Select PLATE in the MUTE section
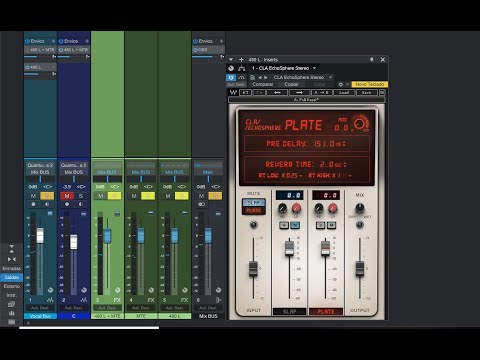Image resolution: width=480 pixels, height=360 pixels. [x=254, y=210]
